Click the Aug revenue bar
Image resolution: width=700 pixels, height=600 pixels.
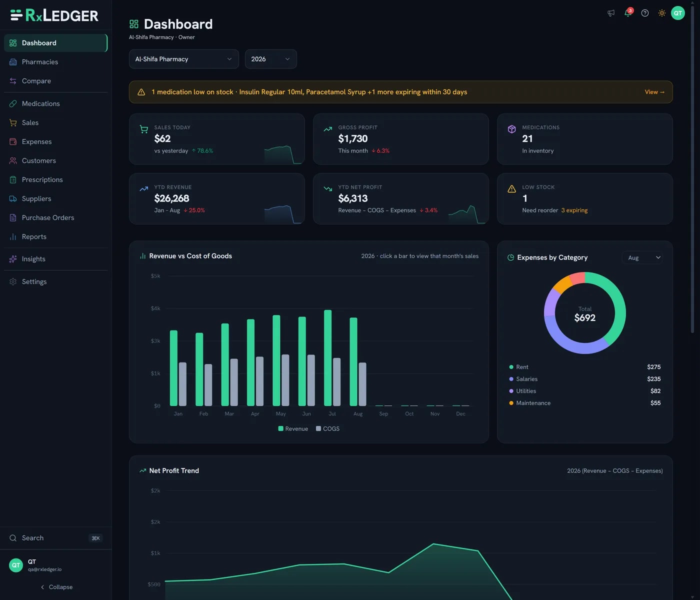coord(353,361)
